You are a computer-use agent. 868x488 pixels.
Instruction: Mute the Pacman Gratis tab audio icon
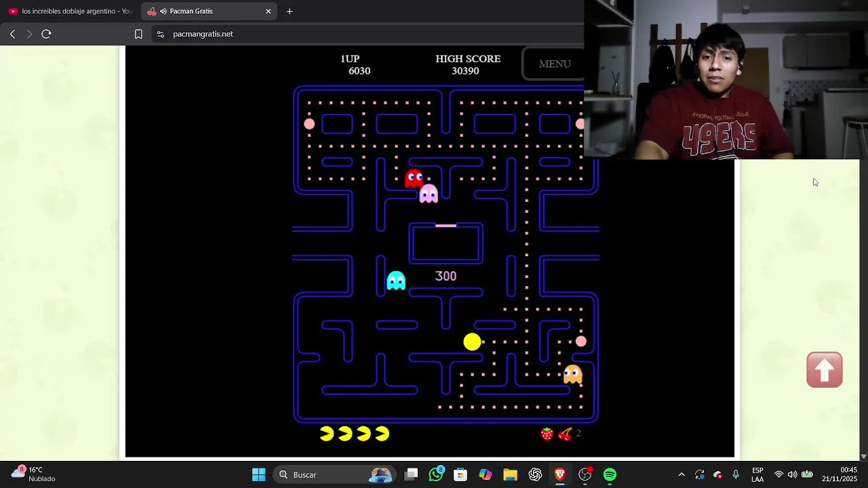[163, 12]
